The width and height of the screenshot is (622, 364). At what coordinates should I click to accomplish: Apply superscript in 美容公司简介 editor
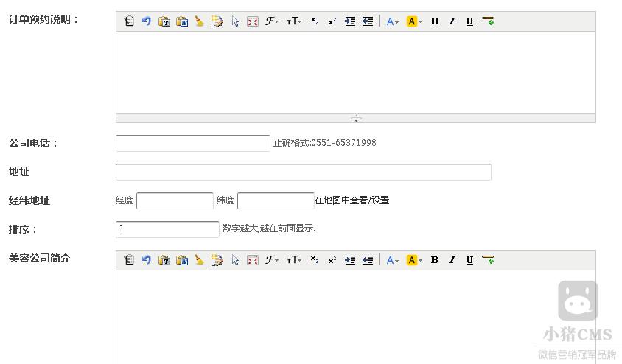coord(332,260)
